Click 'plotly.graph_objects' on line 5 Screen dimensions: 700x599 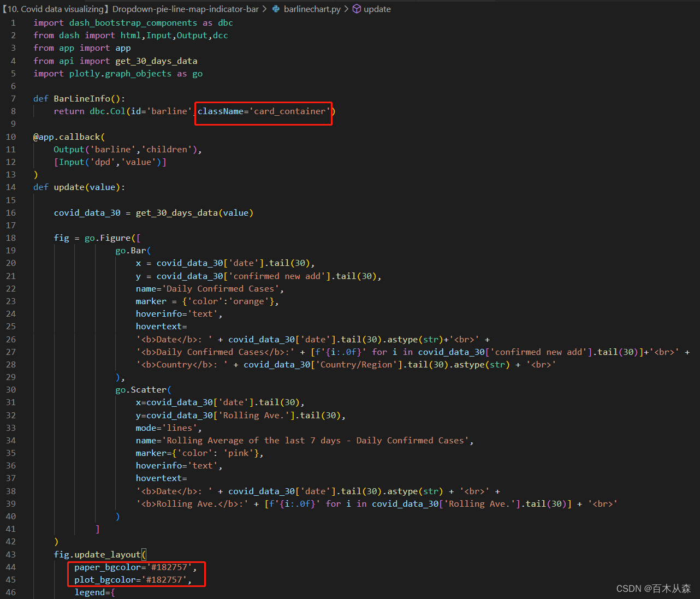pos(120,74)
